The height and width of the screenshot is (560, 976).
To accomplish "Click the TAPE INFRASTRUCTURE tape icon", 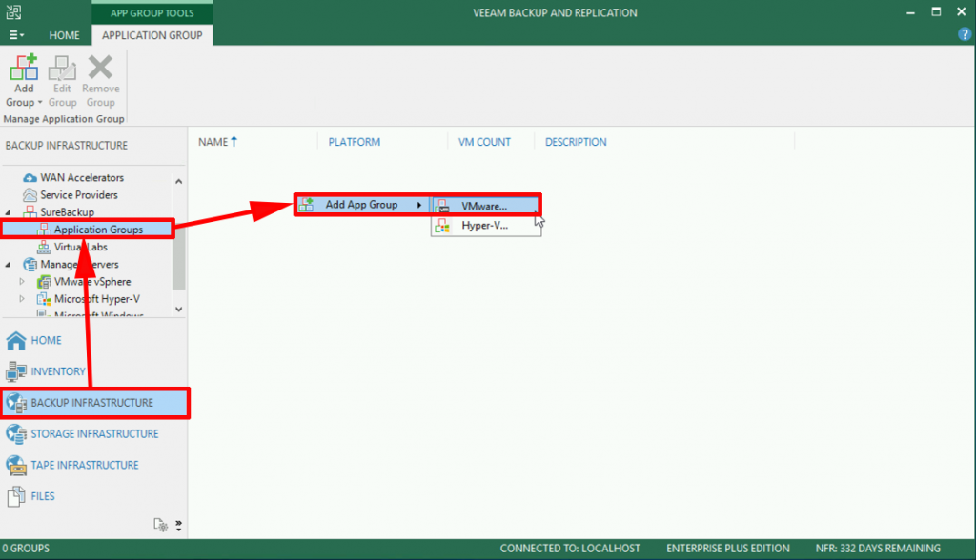I will (x=17, y=465).
